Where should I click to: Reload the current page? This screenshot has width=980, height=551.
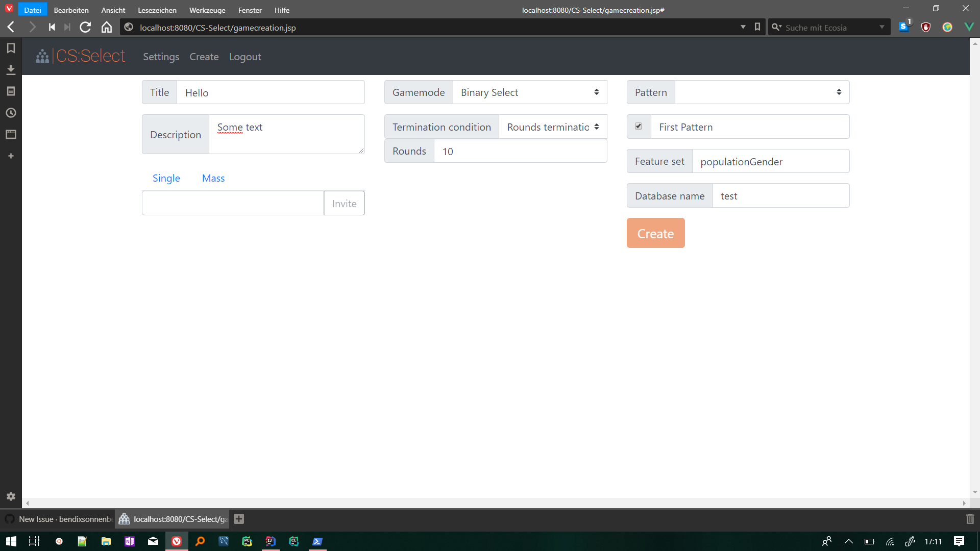(85, 27)
